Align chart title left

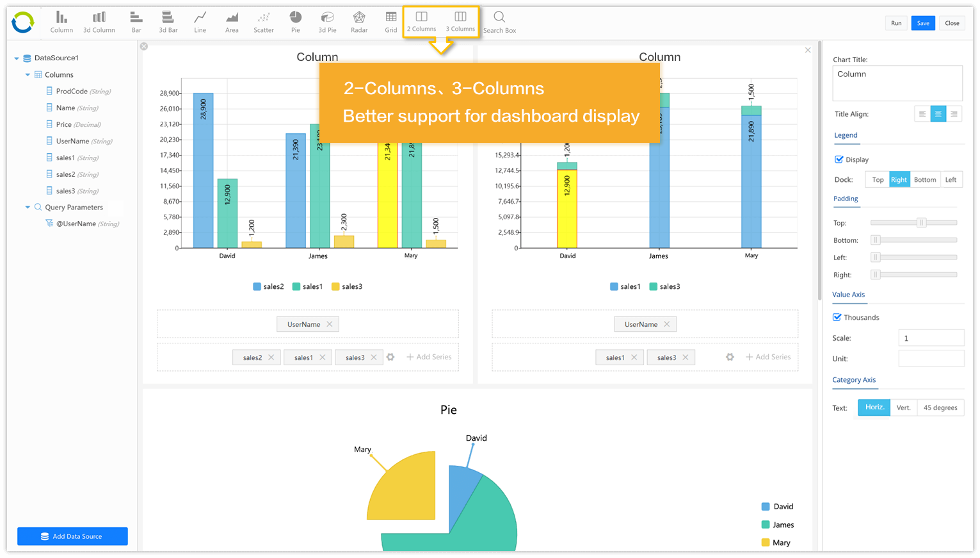[x=922, y=114]
